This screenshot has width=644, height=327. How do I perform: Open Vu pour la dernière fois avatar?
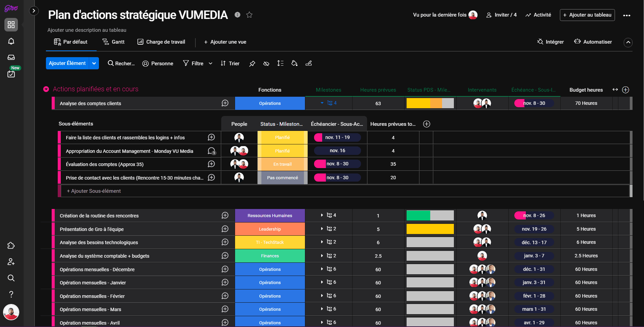pyautogui.click(x=473, y=15)
